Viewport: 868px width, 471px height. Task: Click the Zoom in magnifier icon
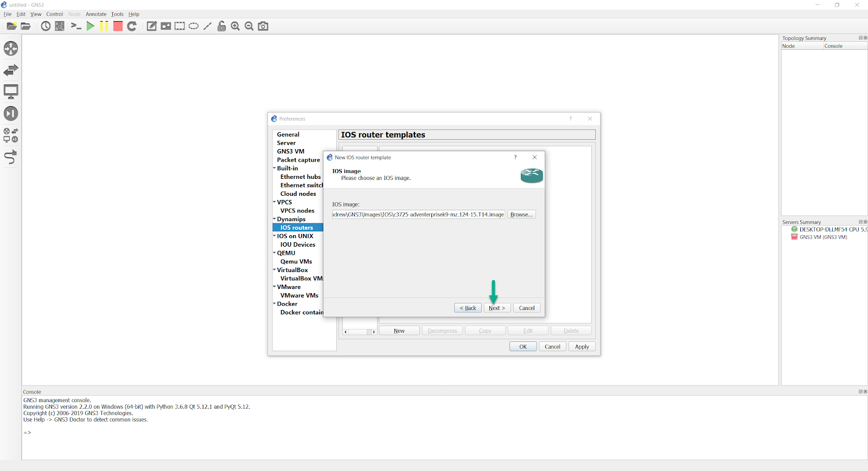tap(235, 26)
